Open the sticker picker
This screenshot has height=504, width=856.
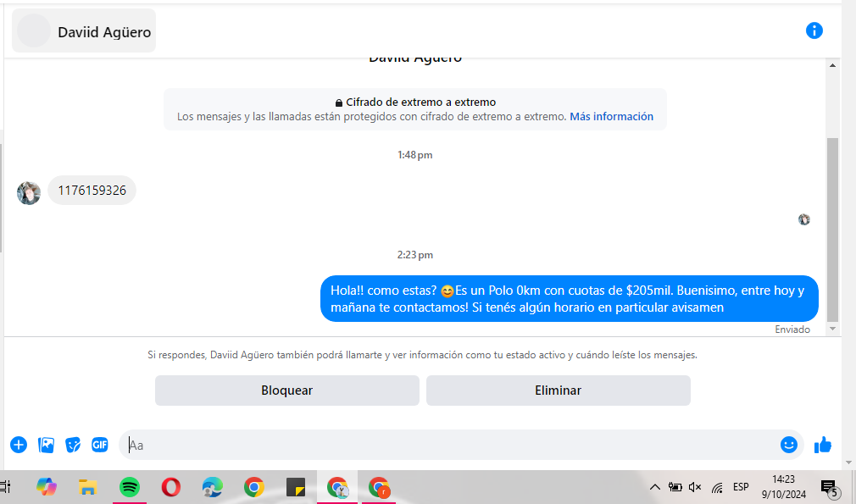(x=73, y=445)
